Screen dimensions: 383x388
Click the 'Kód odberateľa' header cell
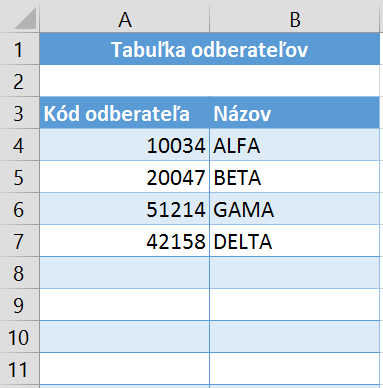point(124,113)
